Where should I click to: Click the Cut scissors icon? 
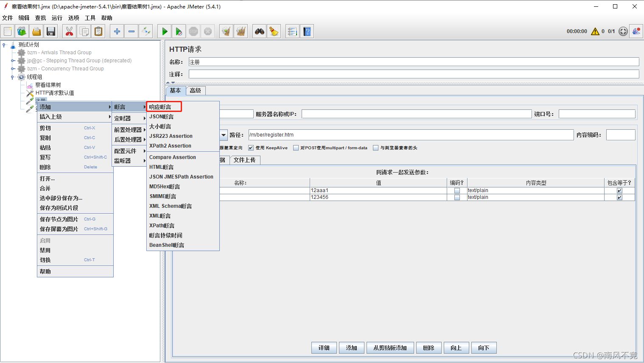click(70, 31)
